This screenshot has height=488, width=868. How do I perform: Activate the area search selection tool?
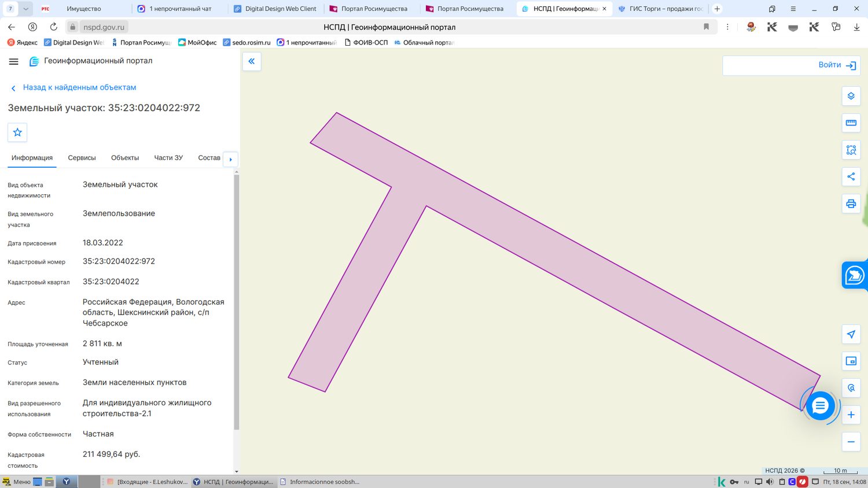point(851,150)
